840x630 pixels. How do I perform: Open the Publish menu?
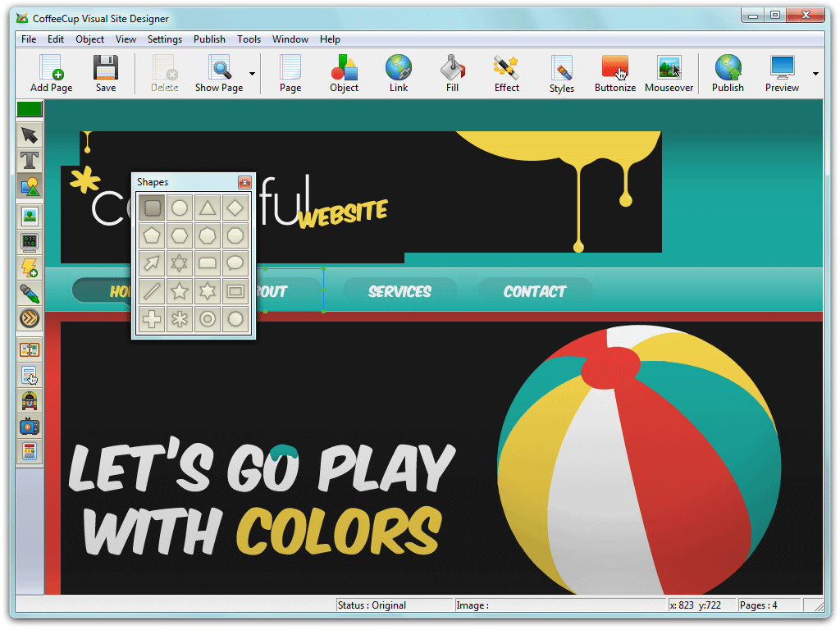[x=209, y=39]
